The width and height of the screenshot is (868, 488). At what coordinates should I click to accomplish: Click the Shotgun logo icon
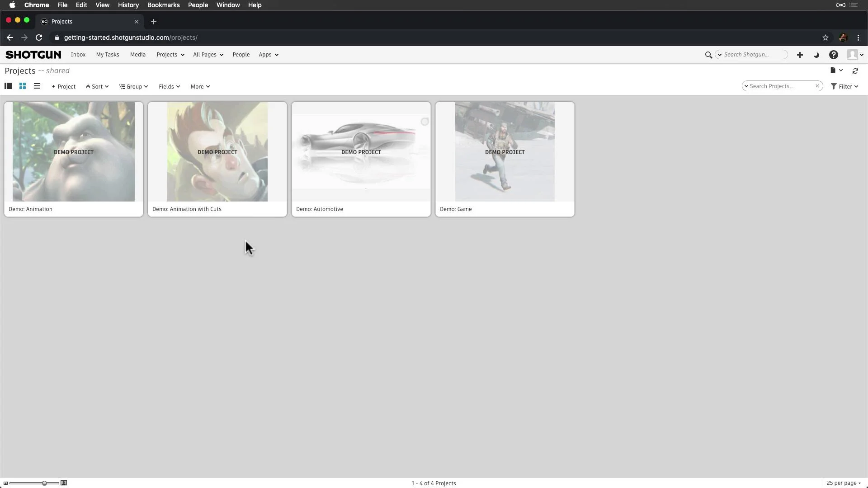click(x=33, y=54)
